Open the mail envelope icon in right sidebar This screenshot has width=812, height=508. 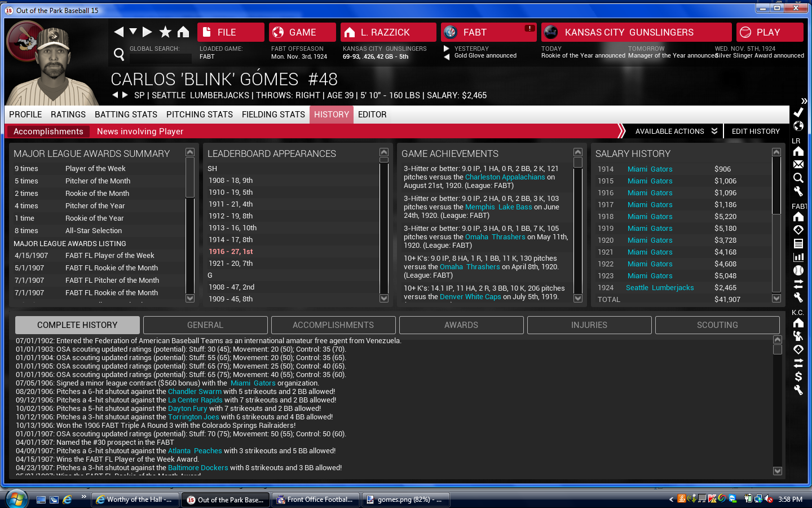(x=798, y=164)
